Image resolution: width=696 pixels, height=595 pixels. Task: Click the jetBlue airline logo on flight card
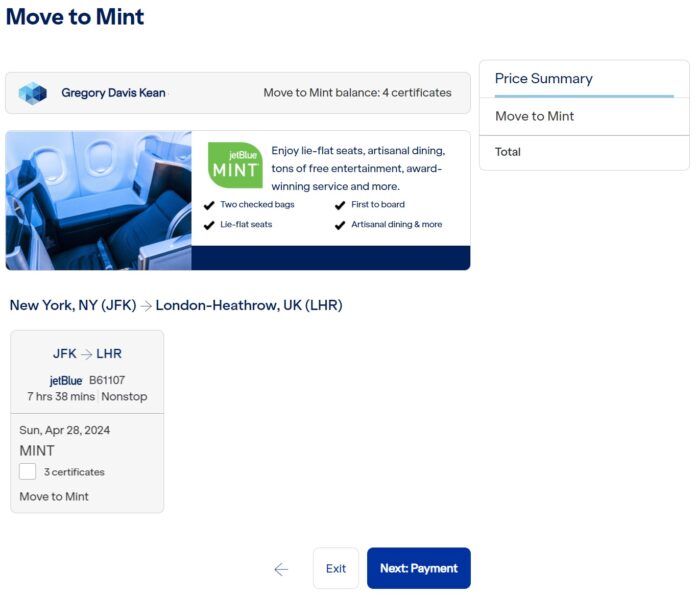click(66, 381)
